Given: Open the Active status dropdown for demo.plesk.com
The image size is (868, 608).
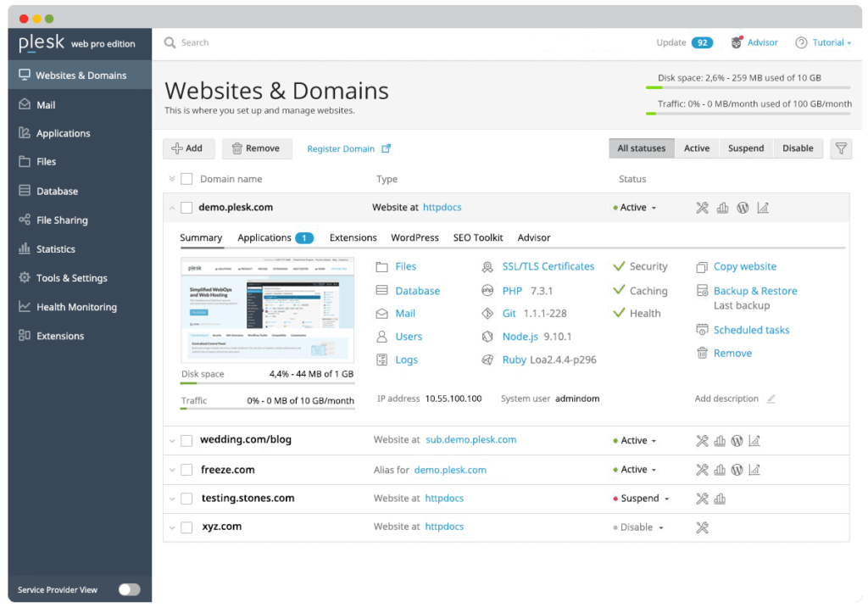Looking at the screenshot, I should coord(635,208).
